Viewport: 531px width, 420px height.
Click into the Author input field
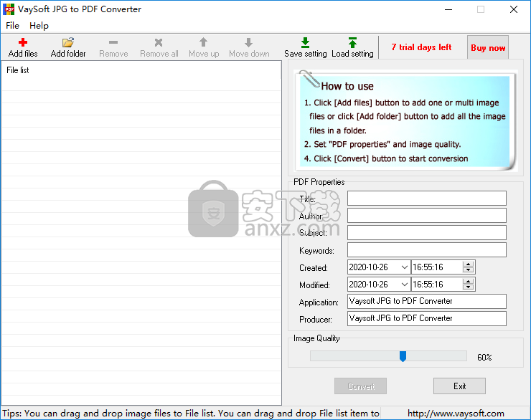click(x=427, y=216)
